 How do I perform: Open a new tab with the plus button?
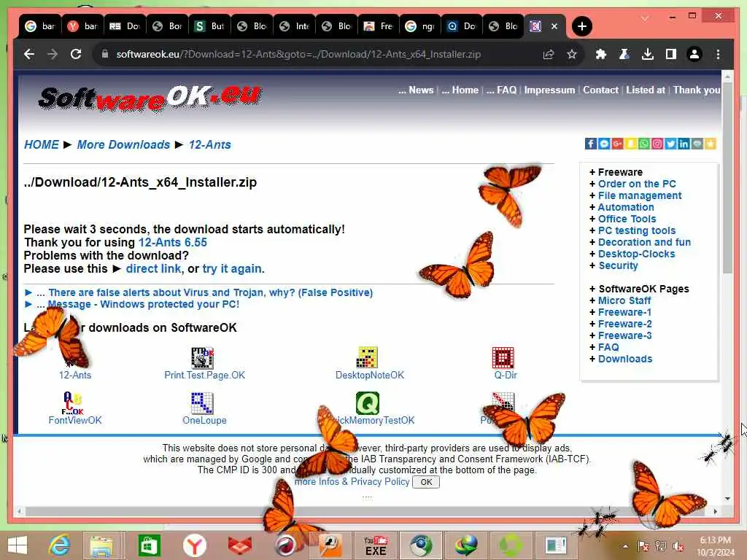point(581,26)
